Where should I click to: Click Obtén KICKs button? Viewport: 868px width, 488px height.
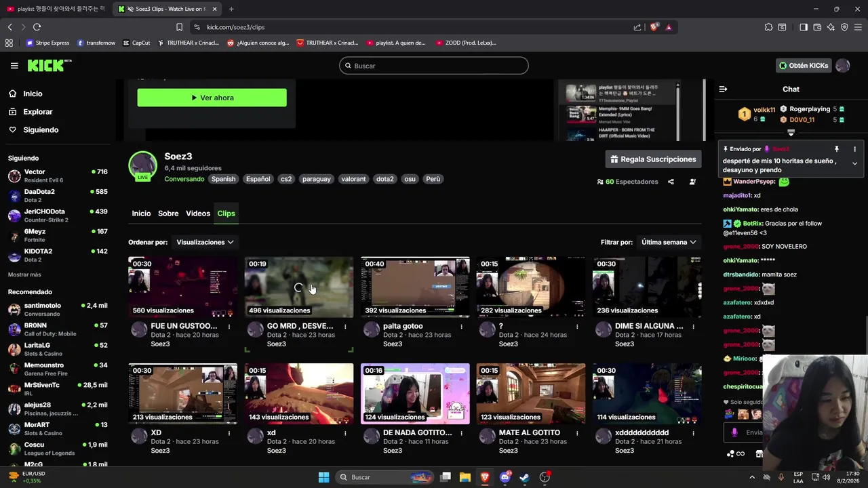point(804,66)
